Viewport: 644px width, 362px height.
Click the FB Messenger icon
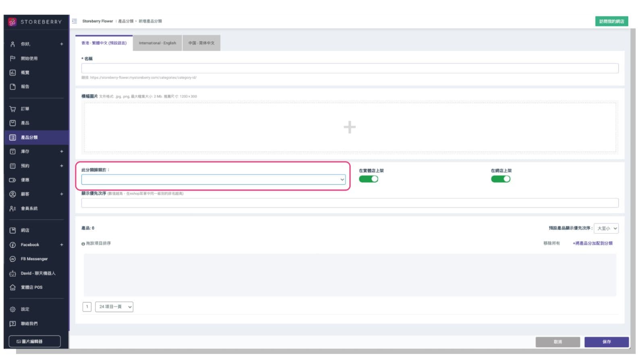click(x=12, y=259)
